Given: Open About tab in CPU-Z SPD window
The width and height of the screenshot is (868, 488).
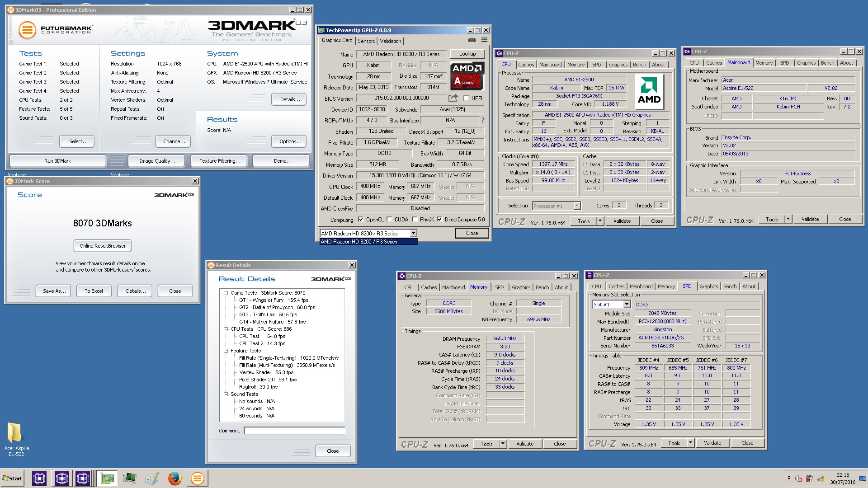Looking at the screenshot, I should 749,286.
